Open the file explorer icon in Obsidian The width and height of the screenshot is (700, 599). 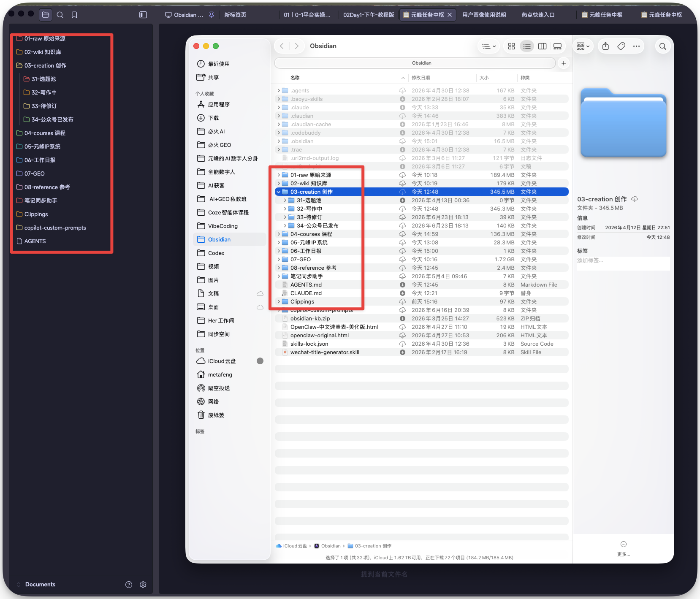46,15
